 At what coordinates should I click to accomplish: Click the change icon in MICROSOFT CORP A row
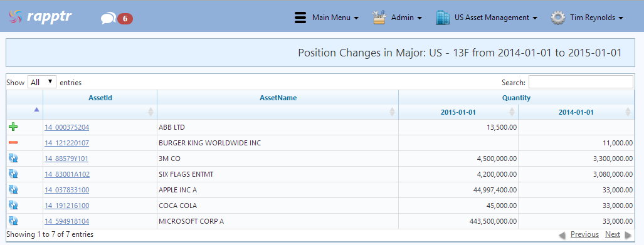click(13, 221)
